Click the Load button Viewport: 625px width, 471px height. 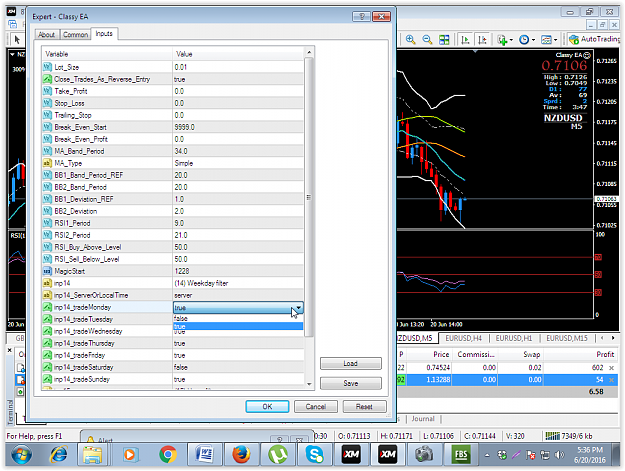point(350,363)
